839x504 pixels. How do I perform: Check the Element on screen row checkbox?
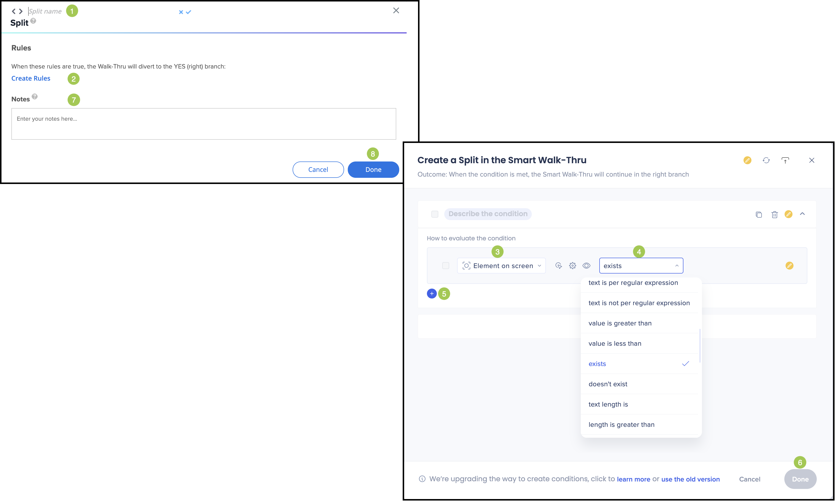(x=445, y=266)
